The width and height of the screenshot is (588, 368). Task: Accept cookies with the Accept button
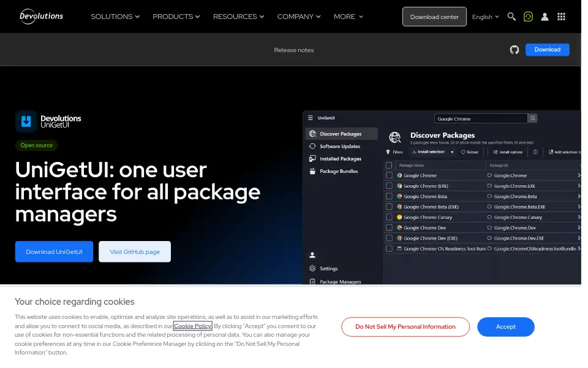(x=505, y=327)
